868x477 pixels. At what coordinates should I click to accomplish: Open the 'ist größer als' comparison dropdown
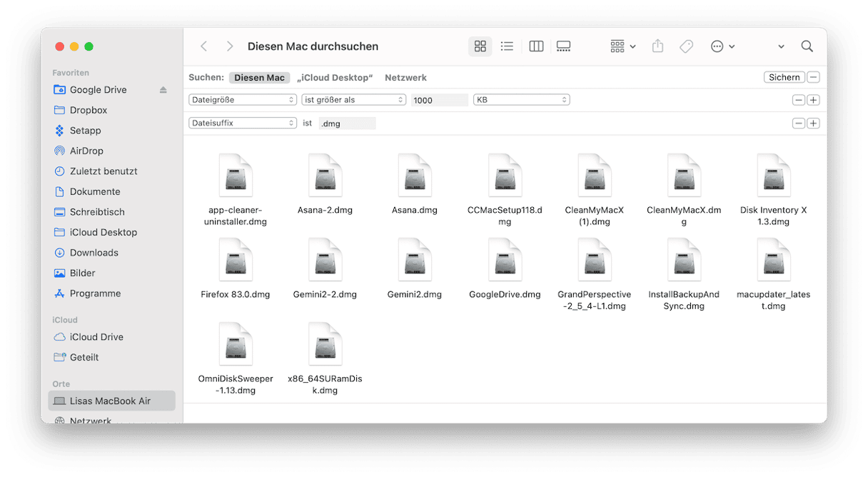(x=354, y=100)
